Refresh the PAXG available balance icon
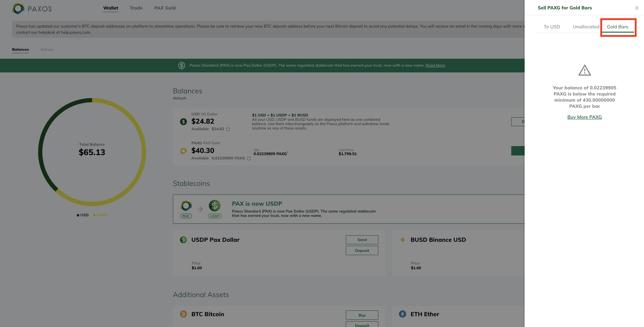 [249, 159]
